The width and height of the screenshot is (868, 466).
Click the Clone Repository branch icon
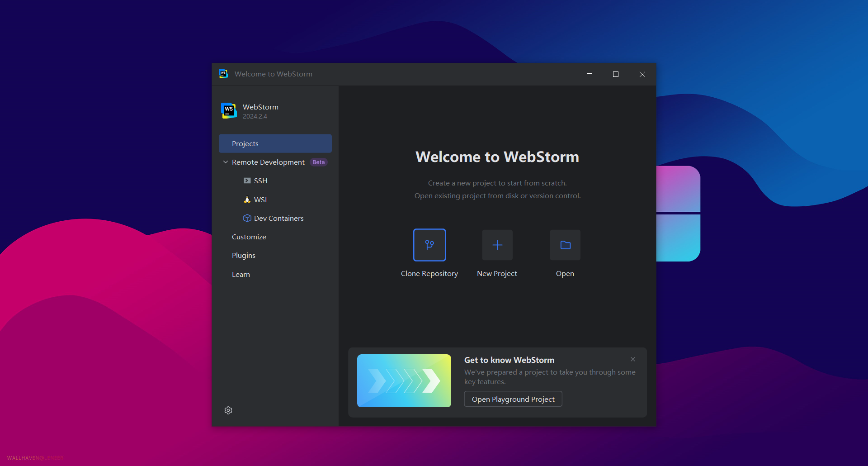click(x=429, y=245)
